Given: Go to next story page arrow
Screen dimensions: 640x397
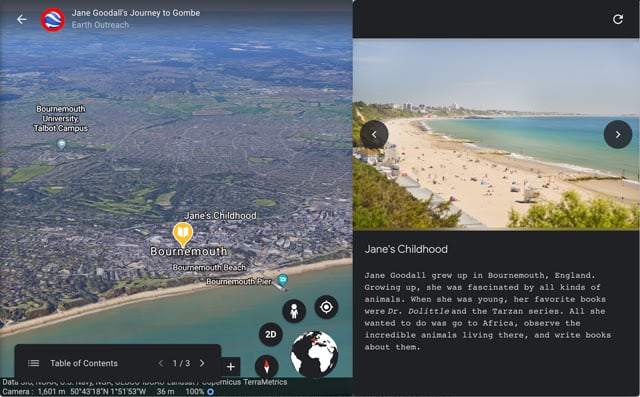Looking at the screenshot, I should [202, 363].
